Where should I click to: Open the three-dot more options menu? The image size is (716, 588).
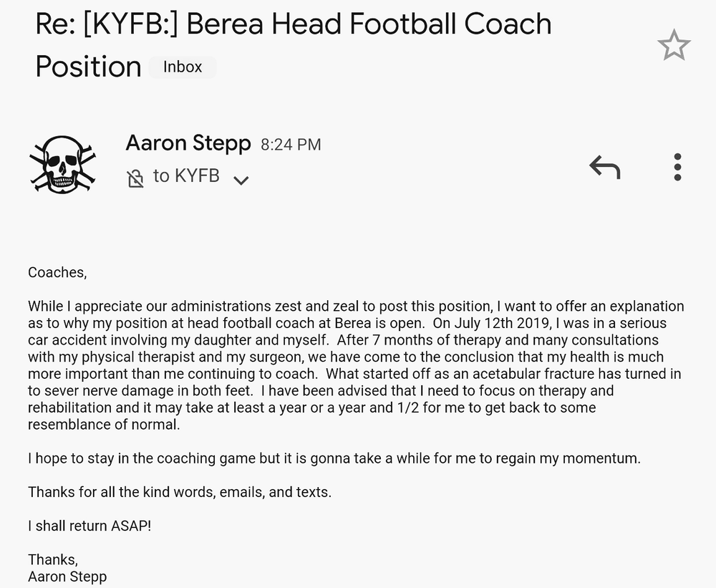pyautogui.click(x=677, y=167)
